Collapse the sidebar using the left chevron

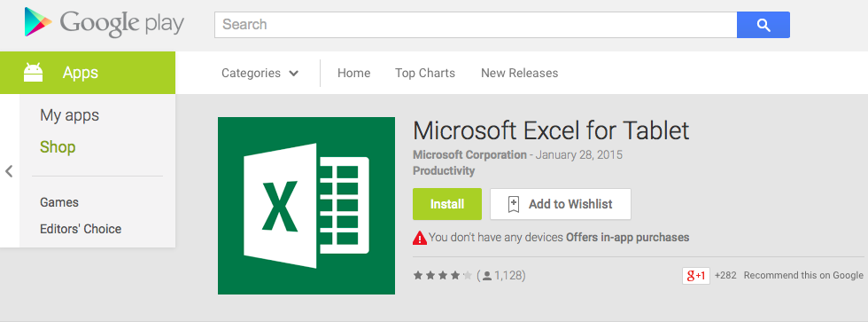[9, 171]
